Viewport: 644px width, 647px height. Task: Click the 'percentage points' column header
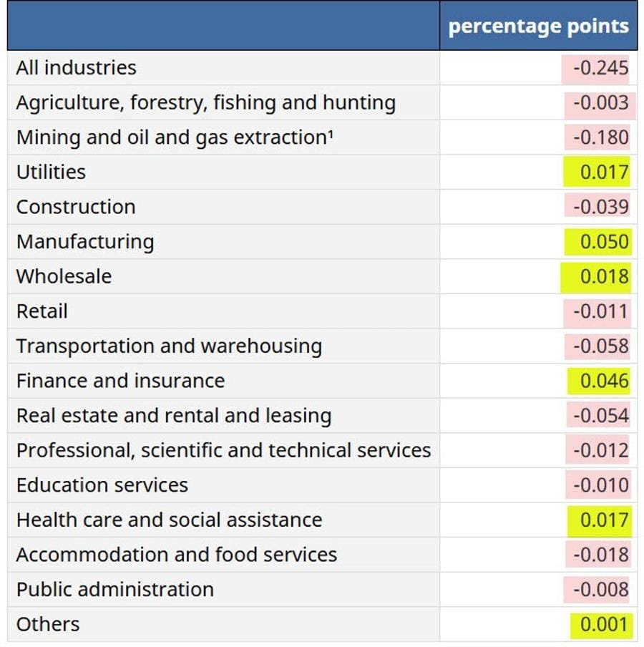click(538, 26)
